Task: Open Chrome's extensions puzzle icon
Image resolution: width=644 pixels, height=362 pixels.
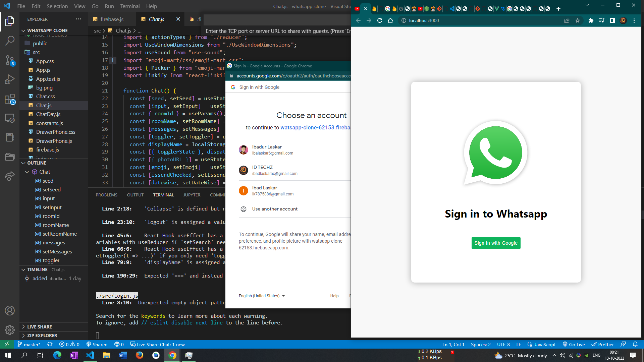Action: point(591,20)
